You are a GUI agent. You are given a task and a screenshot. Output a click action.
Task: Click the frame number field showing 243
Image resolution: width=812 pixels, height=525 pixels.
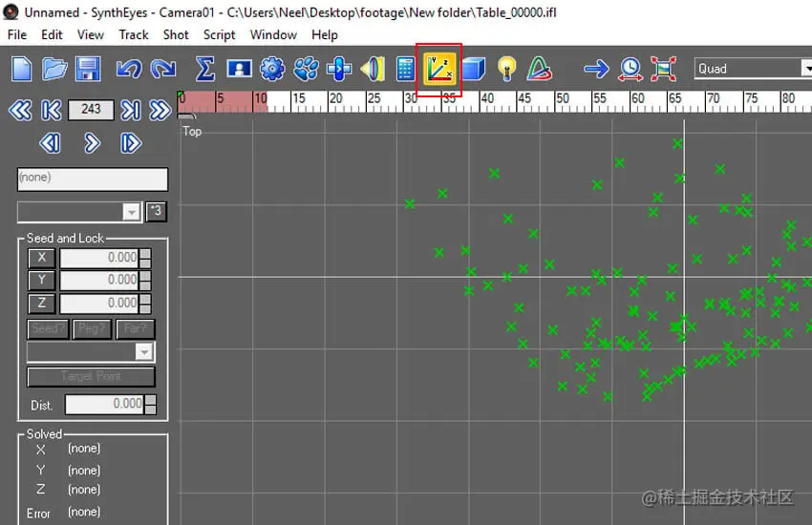[x=91, y=109]
